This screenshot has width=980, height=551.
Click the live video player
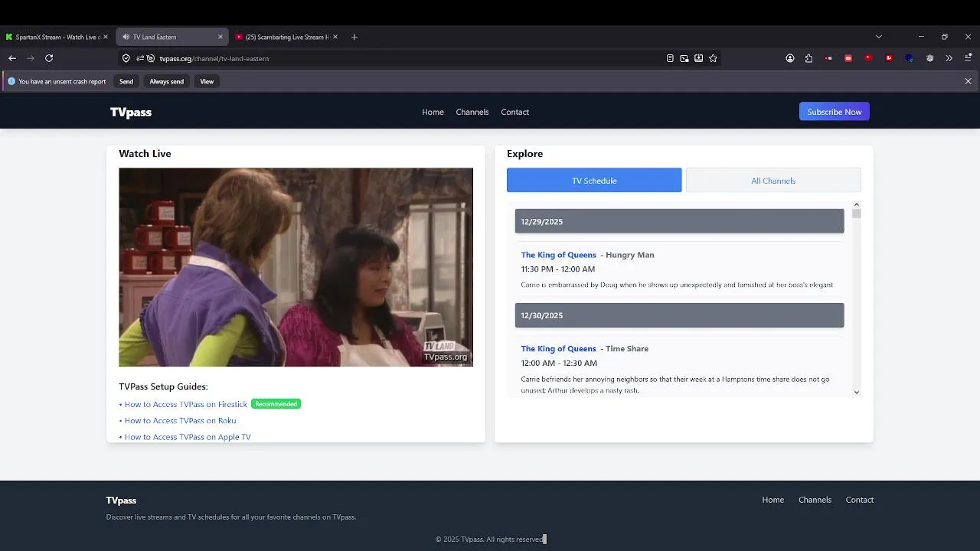pos(296,267)
